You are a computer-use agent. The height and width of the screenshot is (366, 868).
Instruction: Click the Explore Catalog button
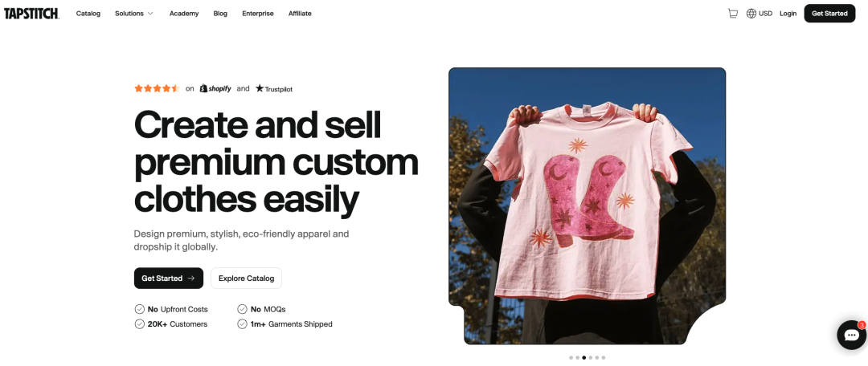pos(247,278)
